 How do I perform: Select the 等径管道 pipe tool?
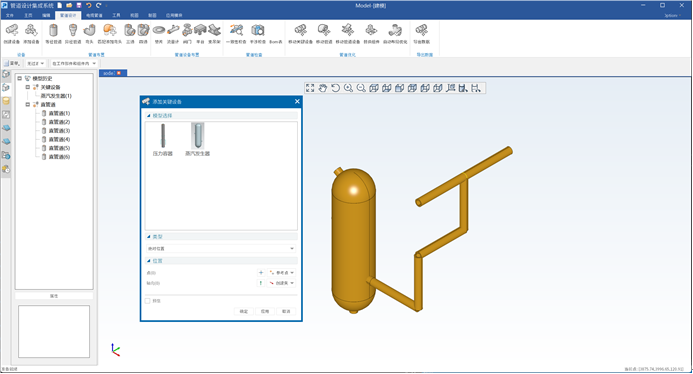pos(53,34)
